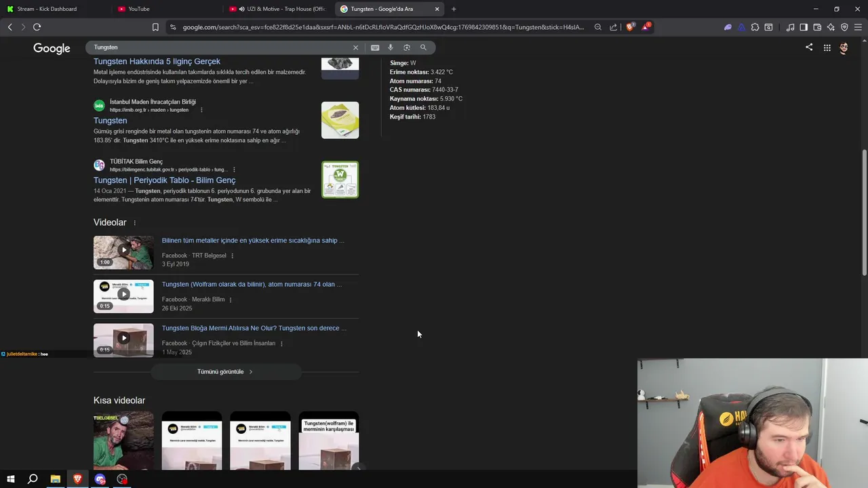
Task: Open options menu for TRT Belgesel video
Action: coord(232,256)
